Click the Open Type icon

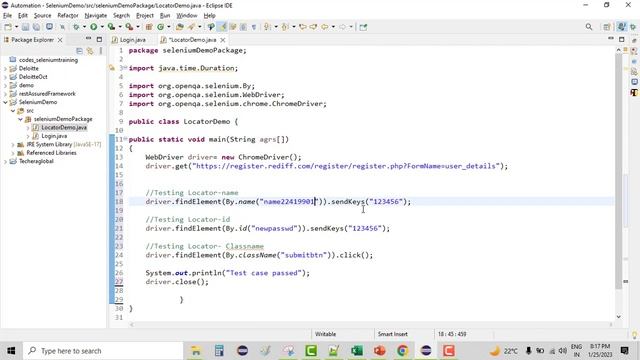[180, 27]
